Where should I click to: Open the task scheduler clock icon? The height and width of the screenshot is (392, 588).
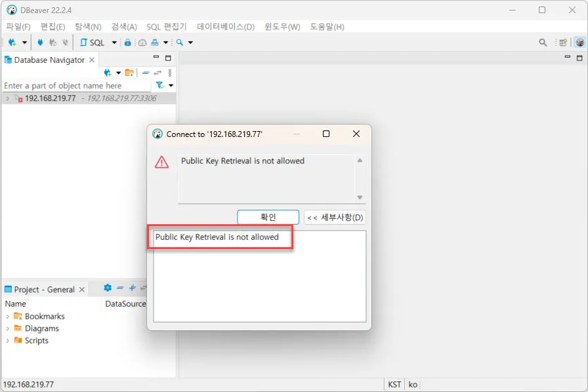coord(142,42)
